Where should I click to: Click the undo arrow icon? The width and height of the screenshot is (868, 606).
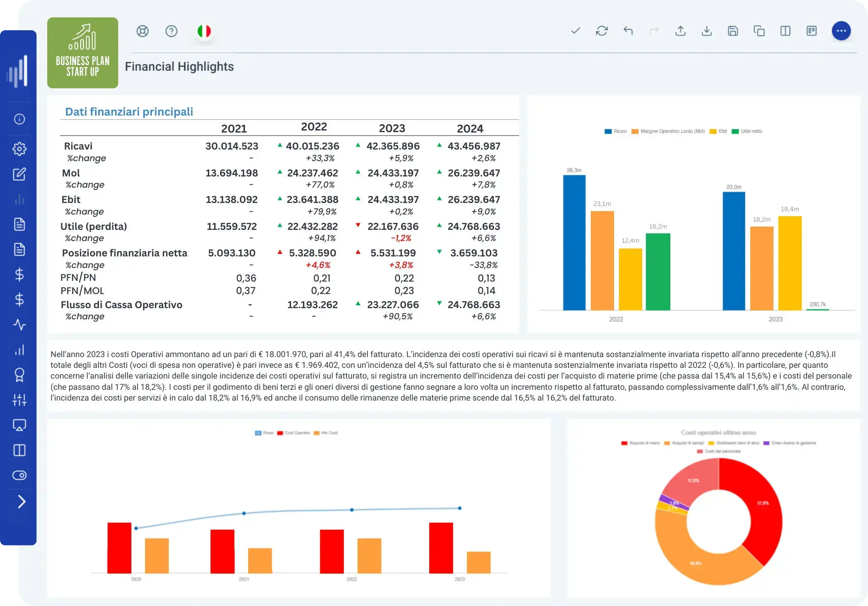click(628, 31)
